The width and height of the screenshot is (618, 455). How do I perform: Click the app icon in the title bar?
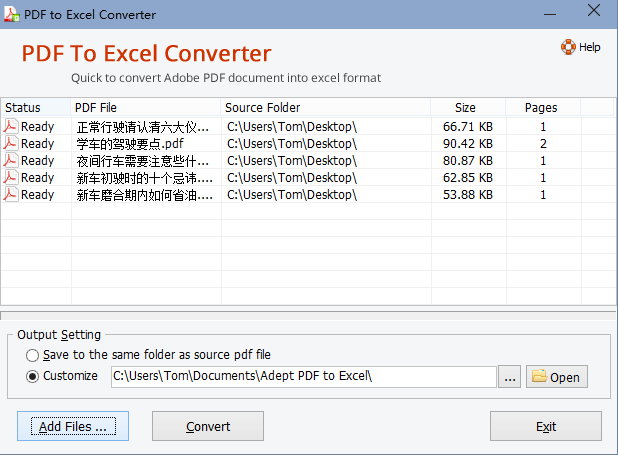click(12, 15)
